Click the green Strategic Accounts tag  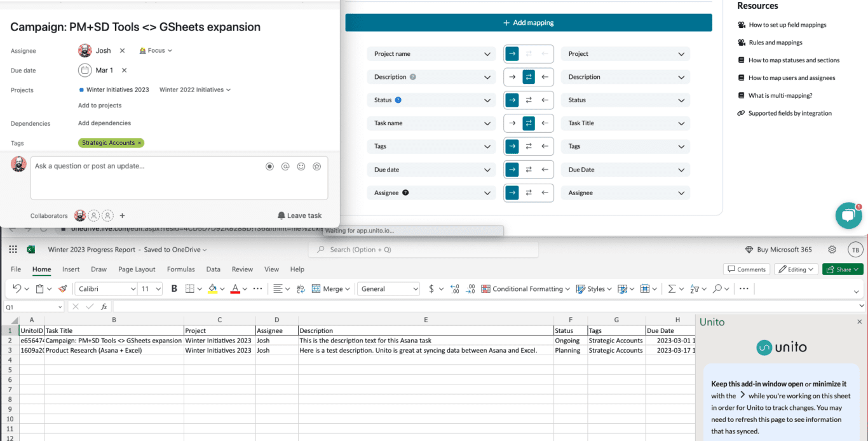(111, 143)
